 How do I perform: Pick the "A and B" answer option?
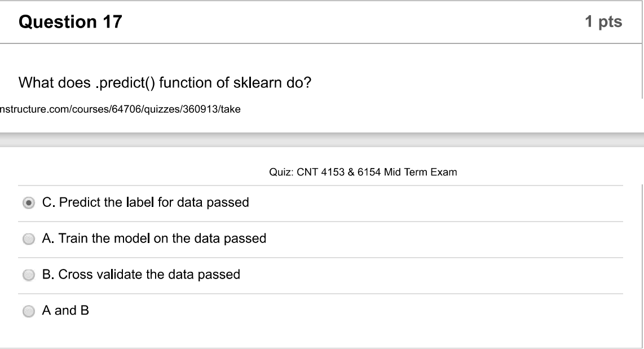[x=28, y=310]
